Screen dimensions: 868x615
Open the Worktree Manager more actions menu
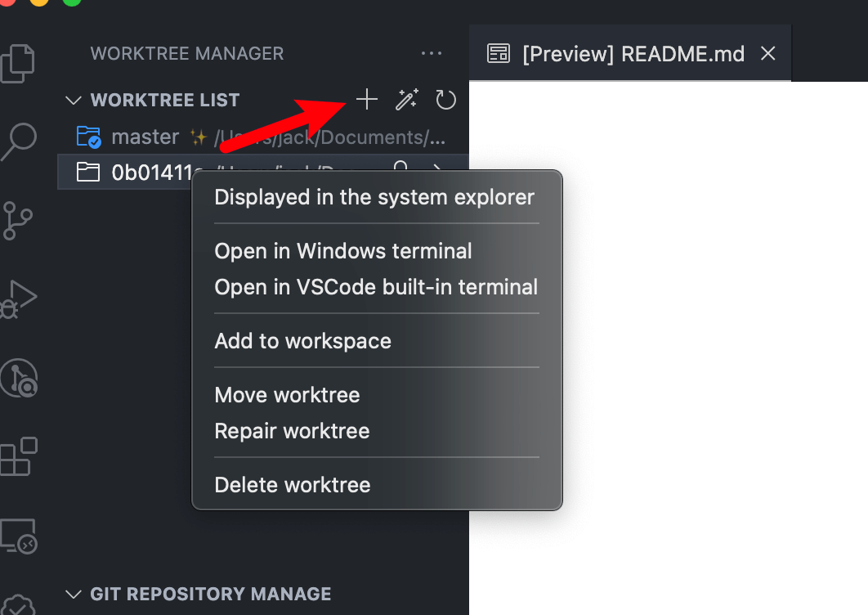(432, 53)
